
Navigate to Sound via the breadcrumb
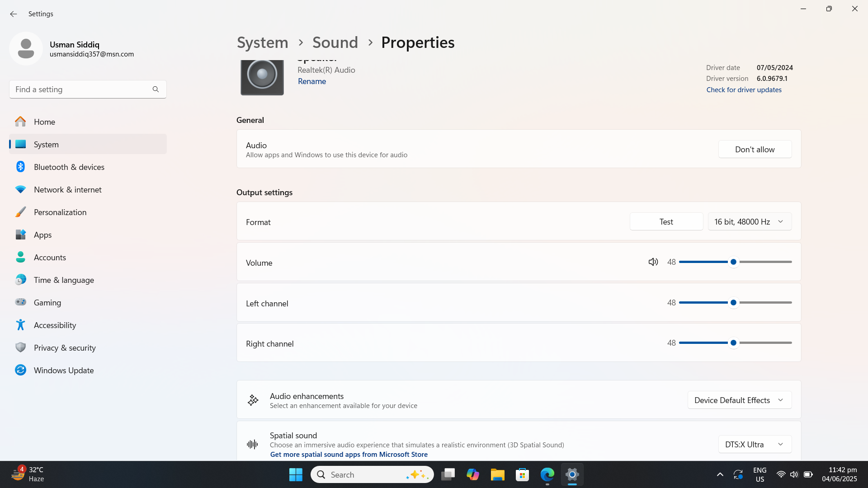pos(335,42)
